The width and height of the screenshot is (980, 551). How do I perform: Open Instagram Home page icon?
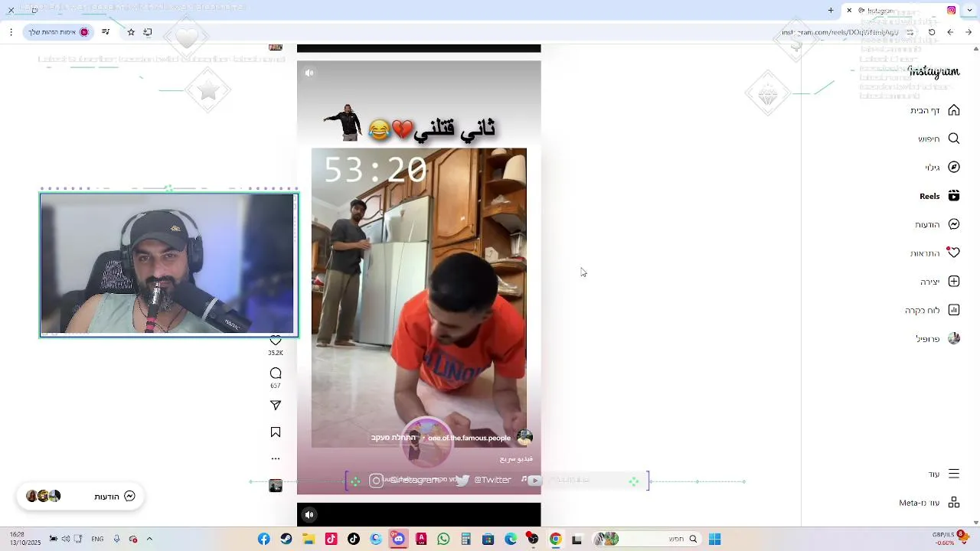click(954, 110)
